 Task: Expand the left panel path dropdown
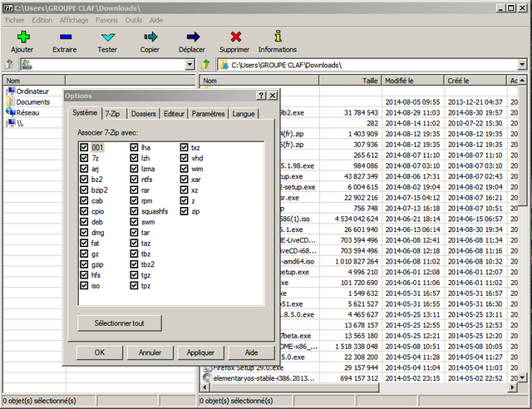(190, 65)
